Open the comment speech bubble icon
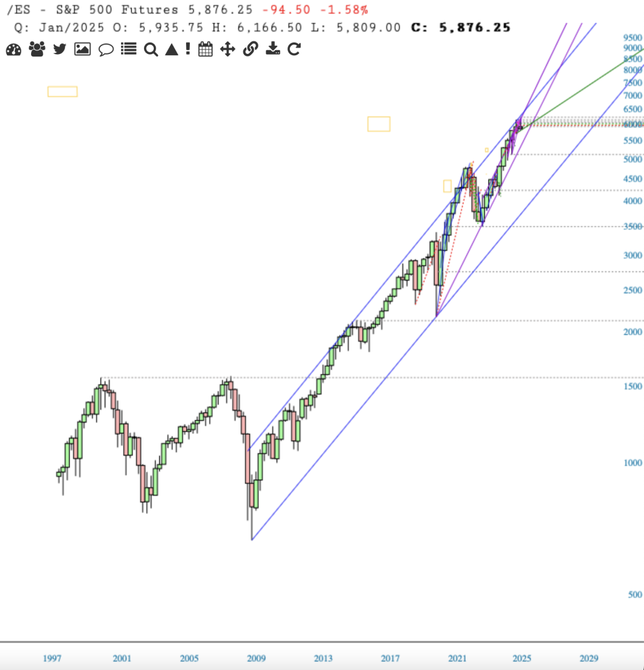The image size is (644, 670). click(x=106, y=50)
